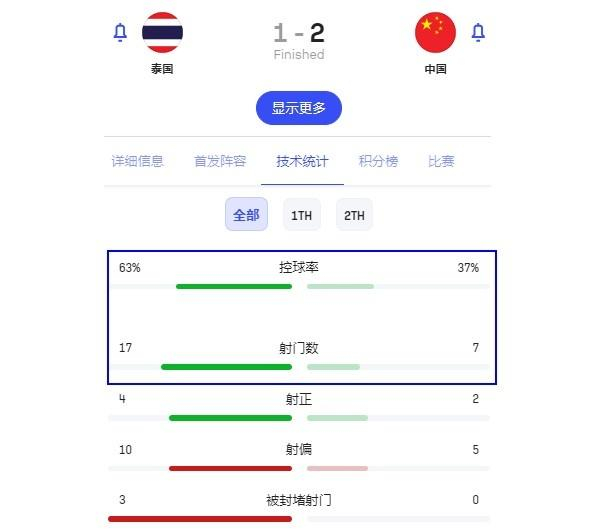This screenshot has height=530, width=600.
Task: Switch to the 首发阵容 tab
Action: point(220,161)
